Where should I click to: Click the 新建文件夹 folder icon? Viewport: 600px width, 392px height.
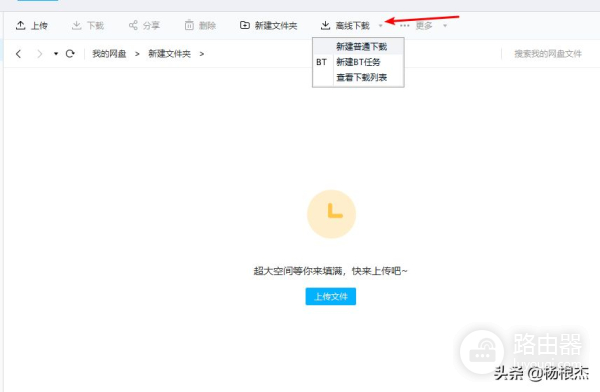point(245,25)
